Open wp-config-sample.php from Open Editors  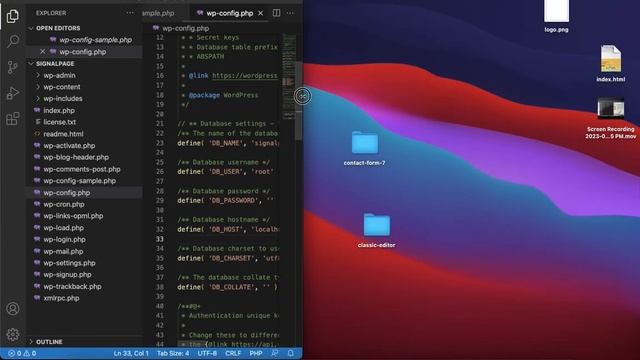(96, 40)
